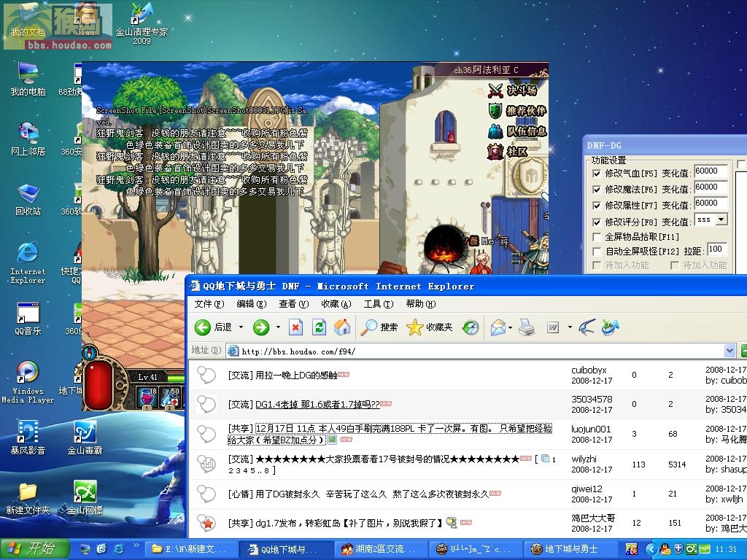
Task: Go to the IE Home page icon
Action: tap(341, 327)
